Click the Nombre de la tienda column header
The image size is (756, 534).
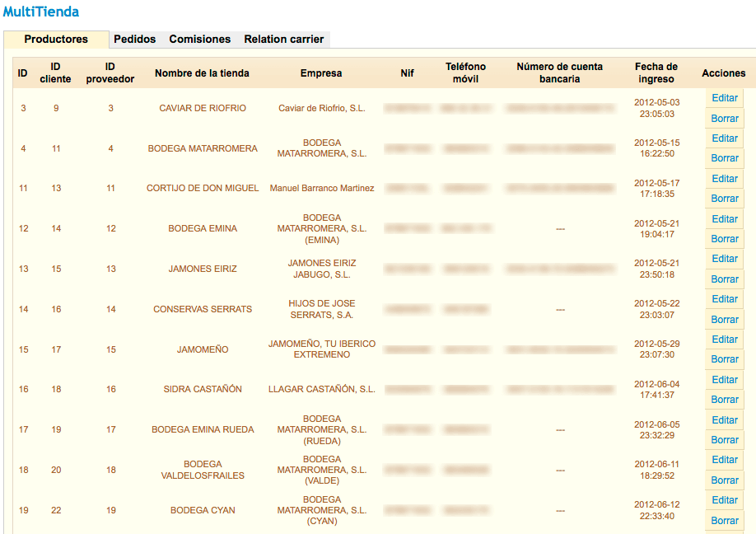[202, 73]
